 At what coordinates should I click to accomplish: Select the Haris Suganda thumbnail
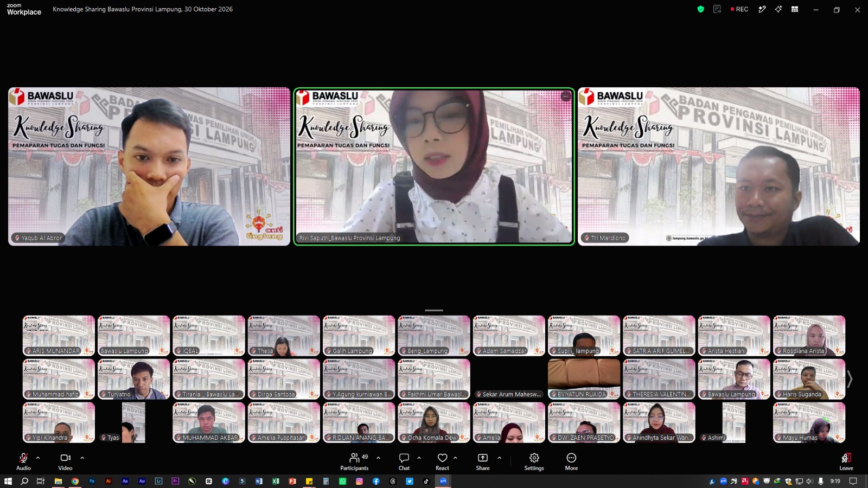809,379
